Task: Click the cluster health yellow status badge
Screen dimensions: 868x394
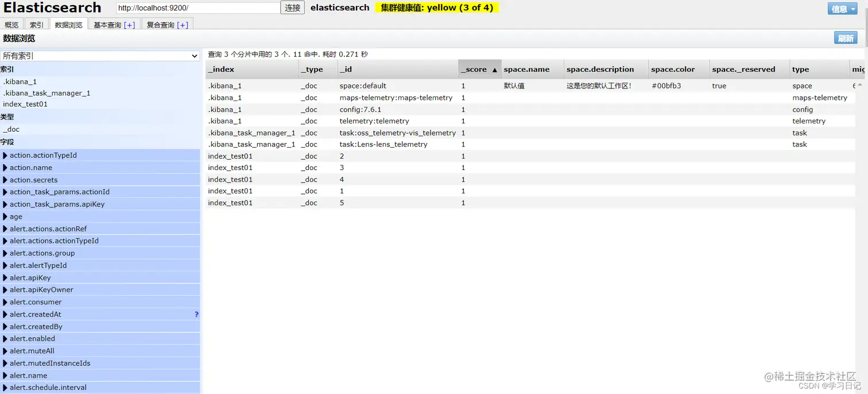Action: 437,8
